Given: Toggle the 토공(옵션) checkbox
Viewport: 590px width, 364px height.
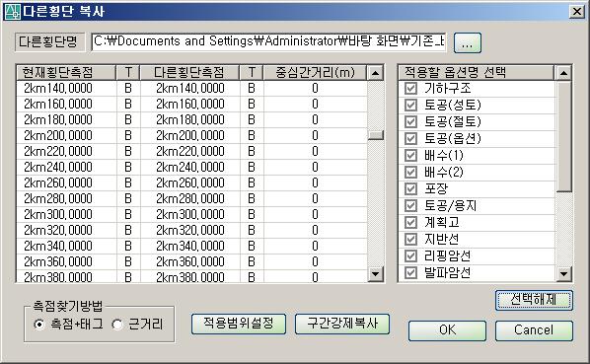Looking at the screenshot, I should 410,139.
